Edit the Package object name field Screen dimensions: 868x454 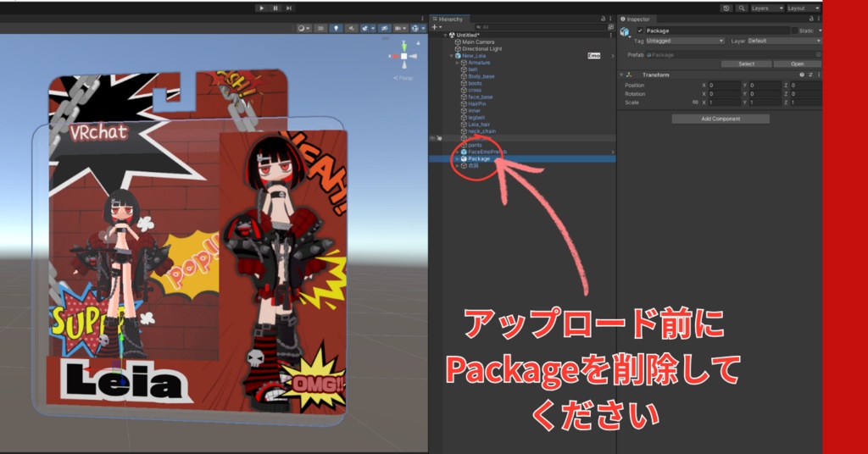717,31
